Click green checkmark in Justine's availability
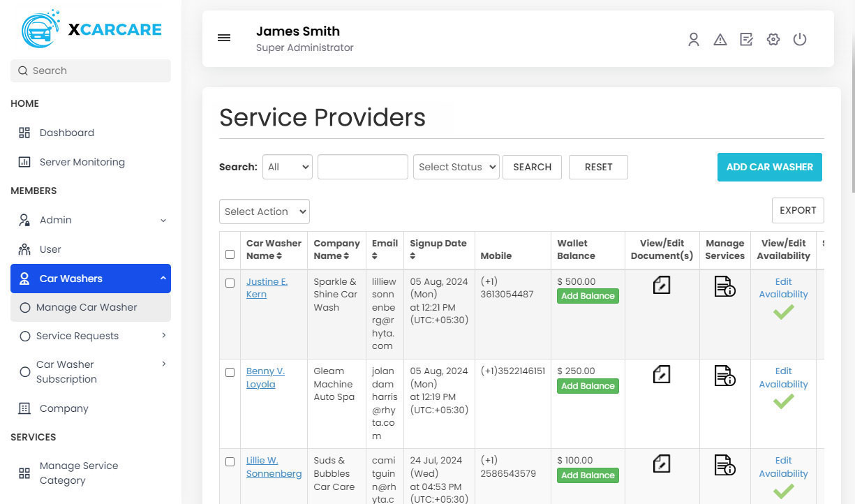The image size is (855, 504). click(783, 312)
